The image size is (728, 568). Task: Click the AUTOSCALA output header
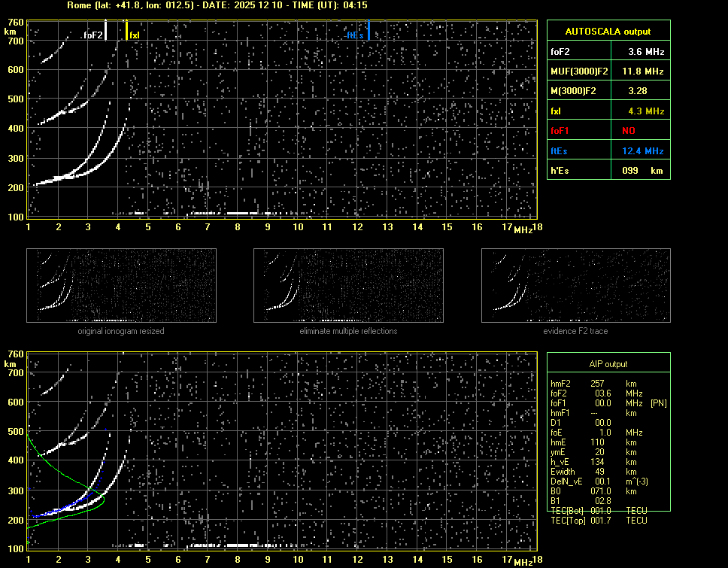(x=608, y=32)
